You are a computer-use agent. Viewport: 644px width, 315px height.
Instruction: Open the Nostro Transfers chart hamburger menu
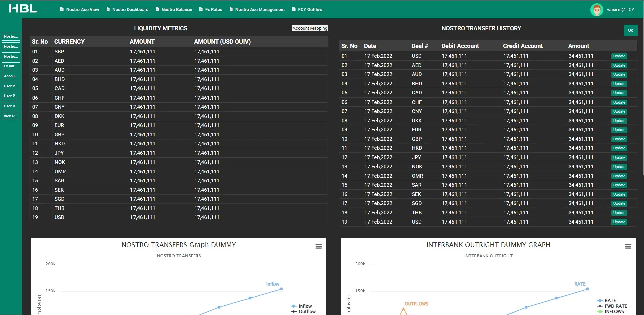[x=319, y=246]
